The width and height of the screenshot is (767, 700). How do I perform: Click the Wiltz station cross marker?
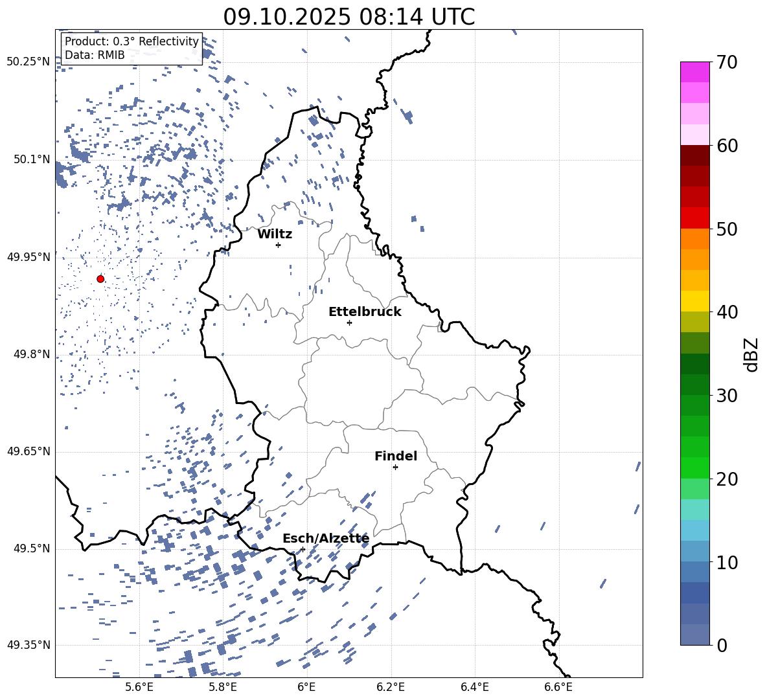point(279,245)
